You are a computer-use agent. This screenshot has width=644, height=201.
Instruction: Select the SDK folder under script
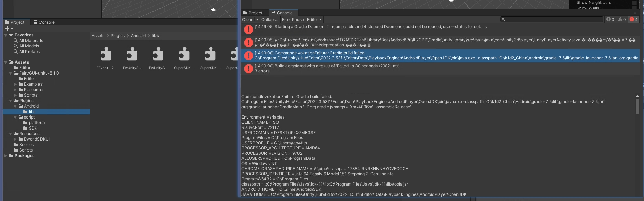coord(30,128)
